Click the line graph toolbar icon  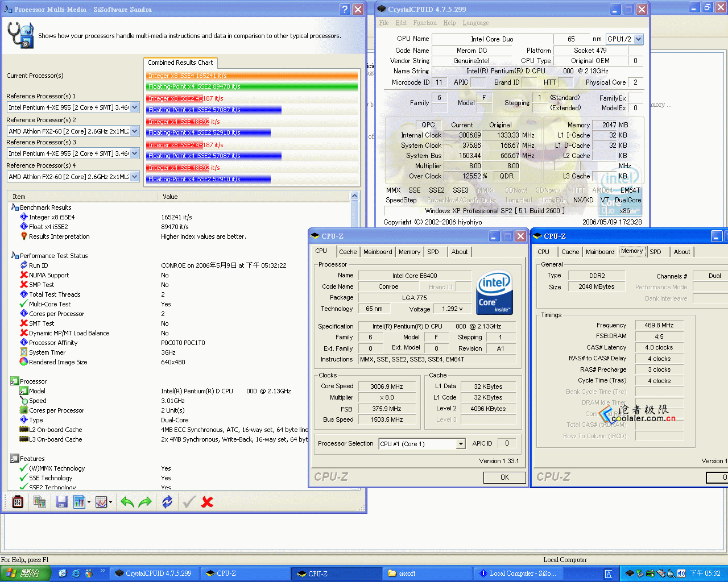coord(101,502)
